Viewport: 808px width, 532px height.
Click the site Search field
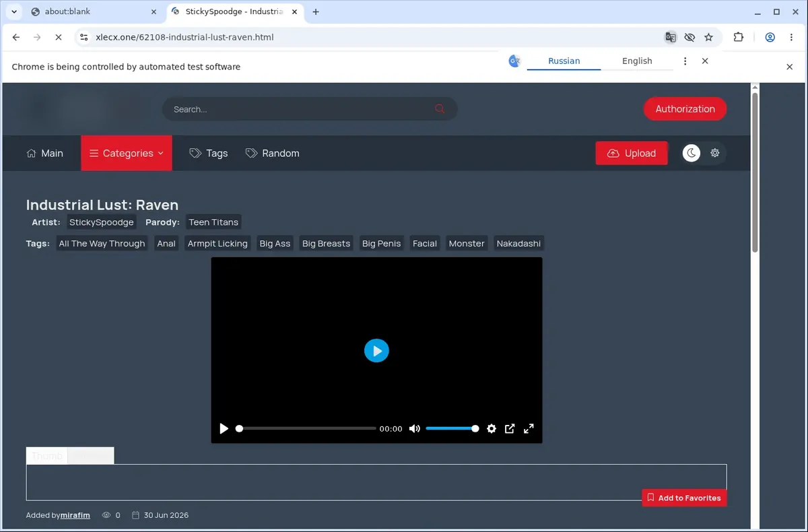[309, 109]
